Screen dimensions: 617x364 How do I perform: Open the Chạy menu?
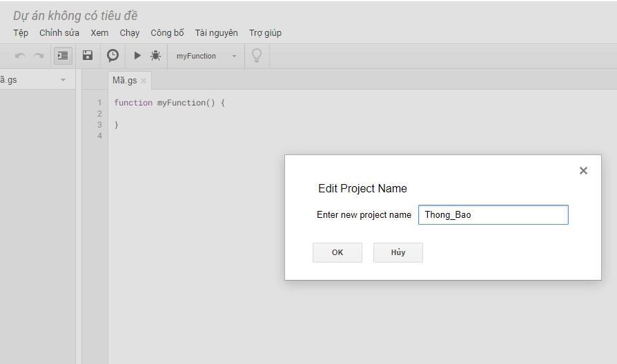[130, 33]
